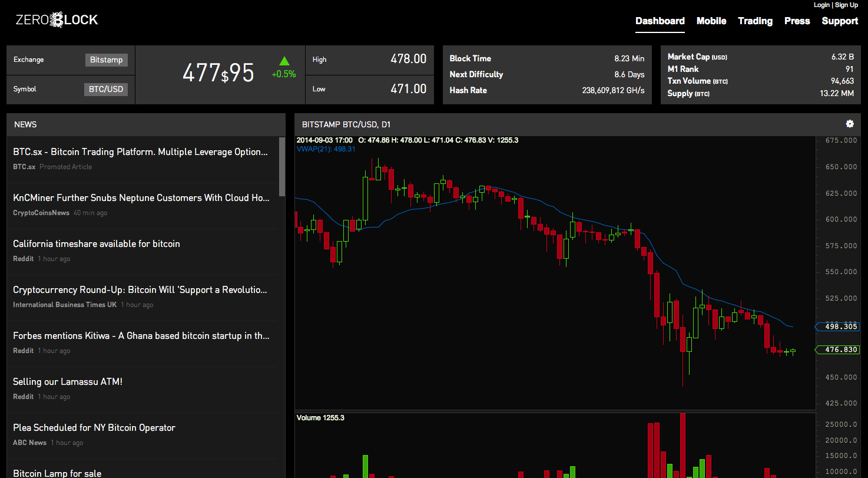The height and width of the screenshot is (478, 868).
Task: Click the International Business Times UK source
Action: 65,305
